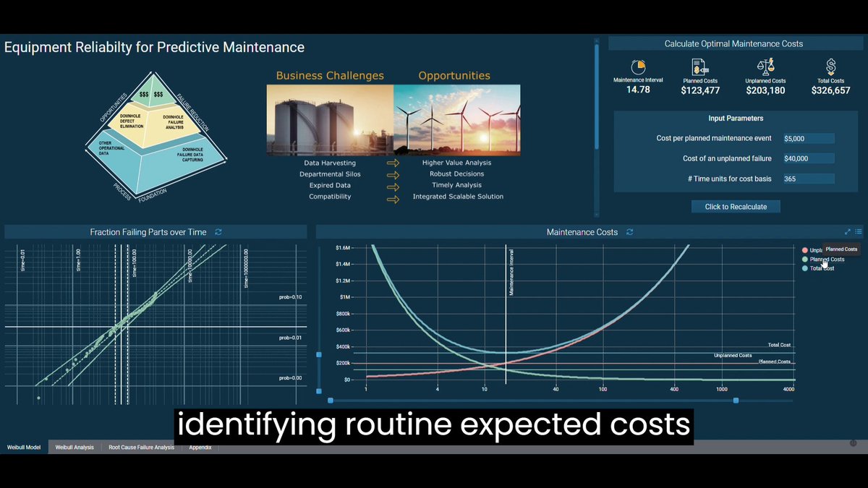Click the 14.78 maintenance interval value
The width and height of the screenshot is (868, 488).
click(638, 90)
